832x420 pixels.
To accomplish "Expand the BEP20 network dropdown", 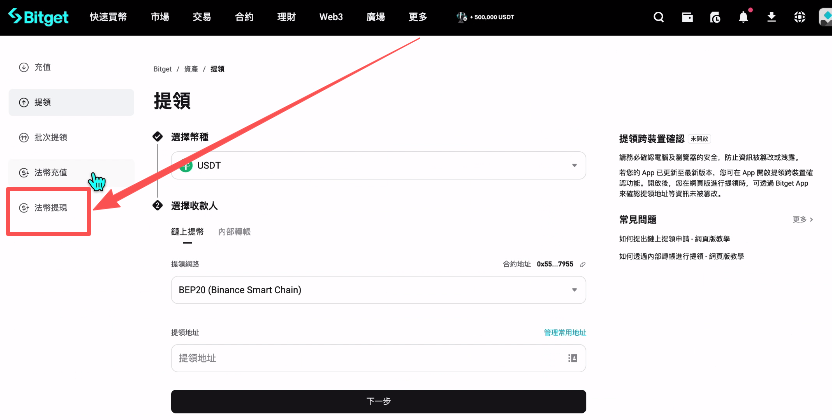I will pyautogui.click(x=574, y=290).
